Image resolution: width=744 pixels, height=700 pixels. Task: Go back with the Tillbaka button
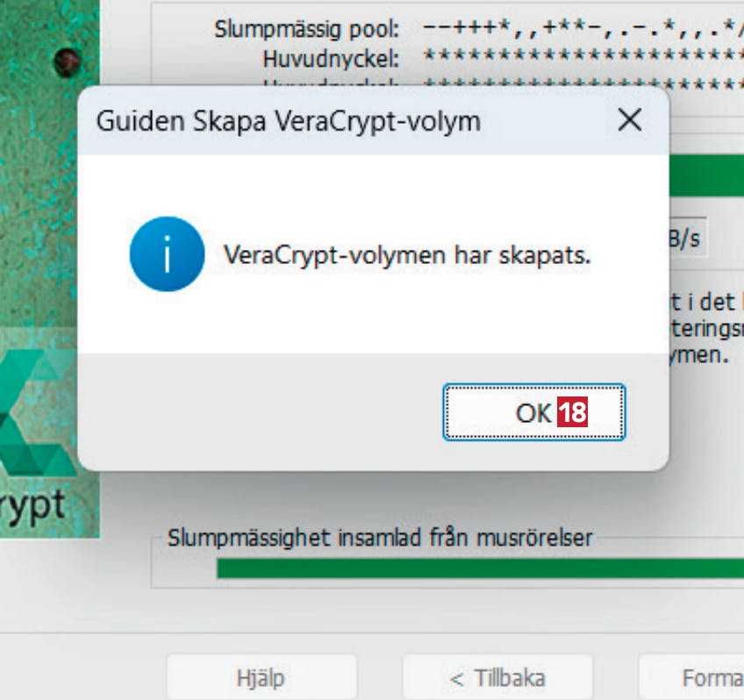(x=497, y=677)
